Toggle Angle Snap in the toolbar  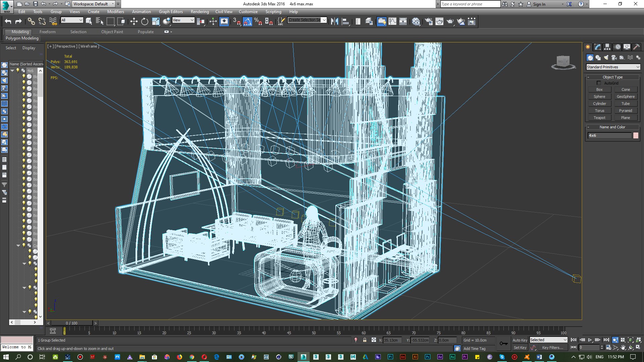(247, 22)
